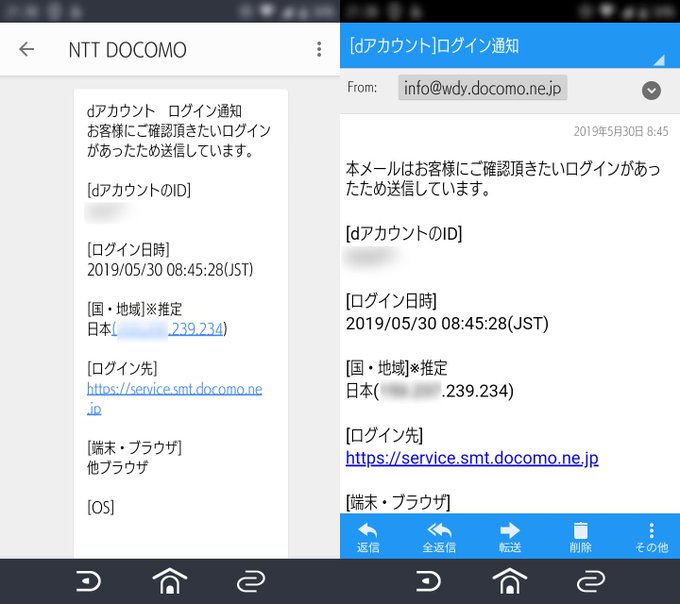Tap the email login time 2019/05/30 08:45:28(JST)
Viewport: 680px width, 604px height.
pos(447,323)
